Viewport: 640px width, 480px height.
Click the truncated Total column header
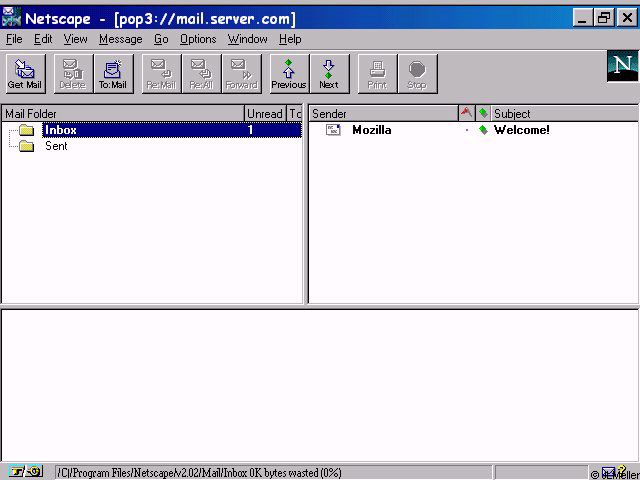(x=295, y=113)
